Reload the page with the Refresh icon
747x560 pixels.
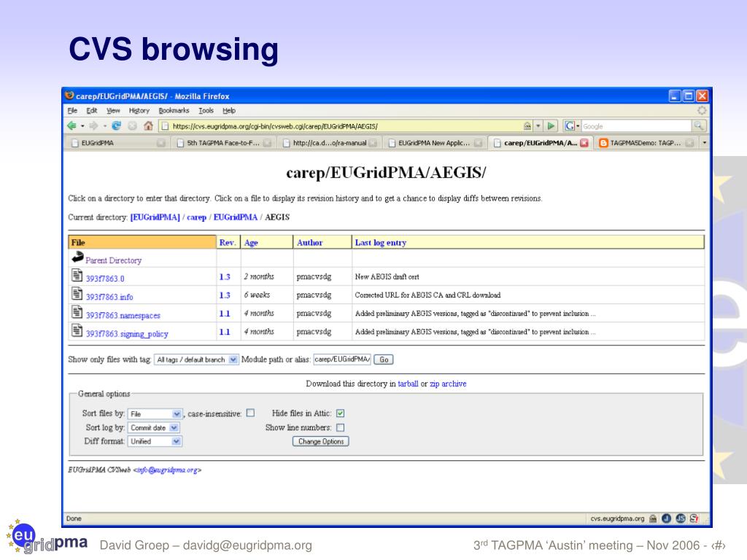tap(116, 126)
